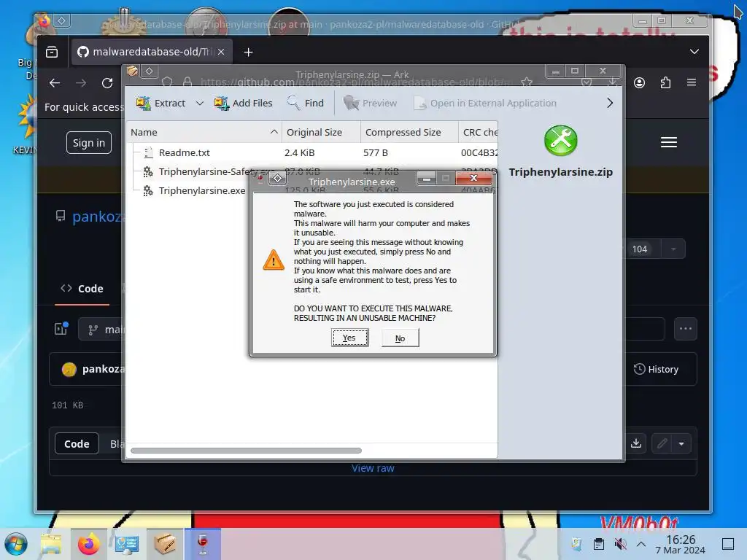Click No in the malware warning dialog
Image resolution: width=747 pixels, height=560 pixels.
click(400, 338)
